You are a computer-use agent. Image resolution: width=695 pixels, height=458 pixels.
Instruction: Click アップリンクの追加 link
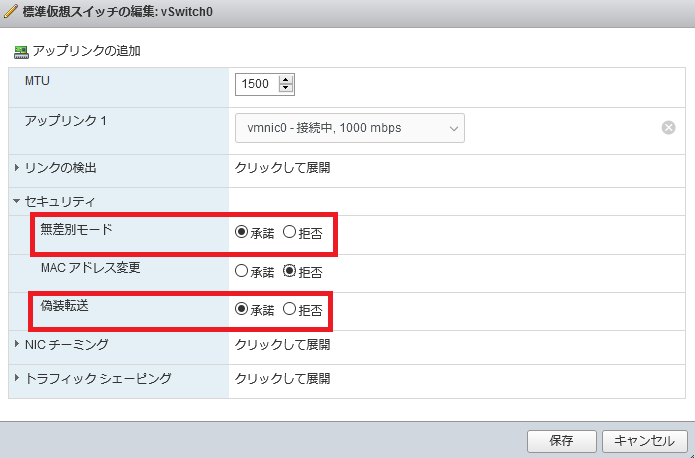coord(86,51)
